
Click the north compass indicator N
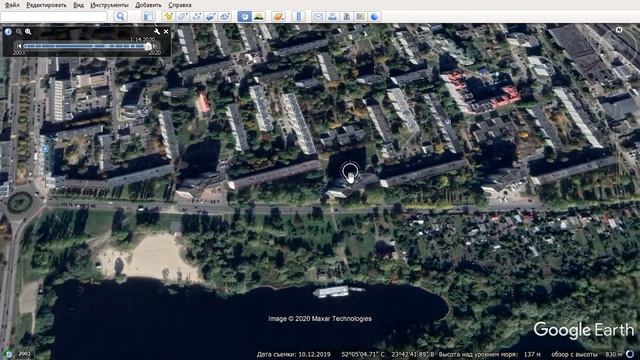[619, 30]
